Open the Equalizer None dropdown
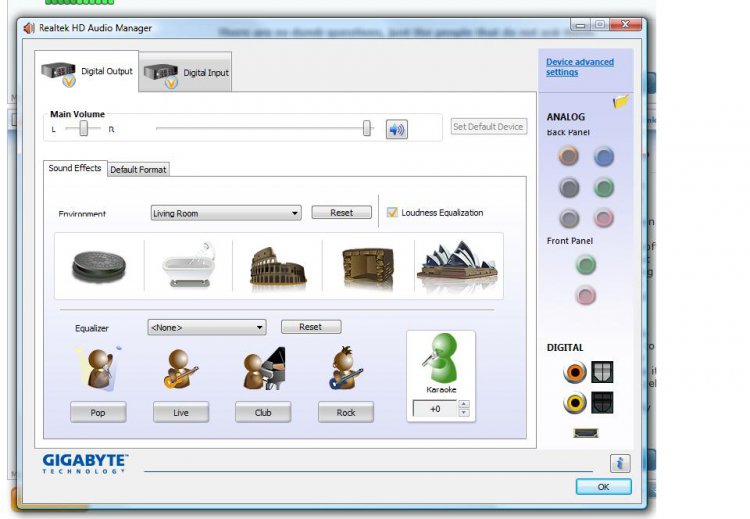Screen dimensions: 750x519 click(x=207, y=328)
